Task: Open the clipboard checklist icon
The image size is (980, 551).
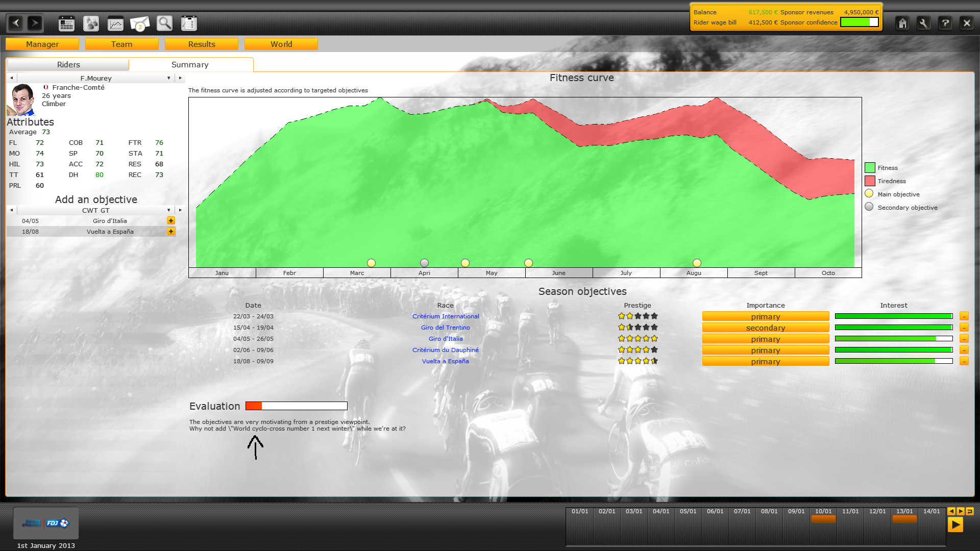Action: 189,23
